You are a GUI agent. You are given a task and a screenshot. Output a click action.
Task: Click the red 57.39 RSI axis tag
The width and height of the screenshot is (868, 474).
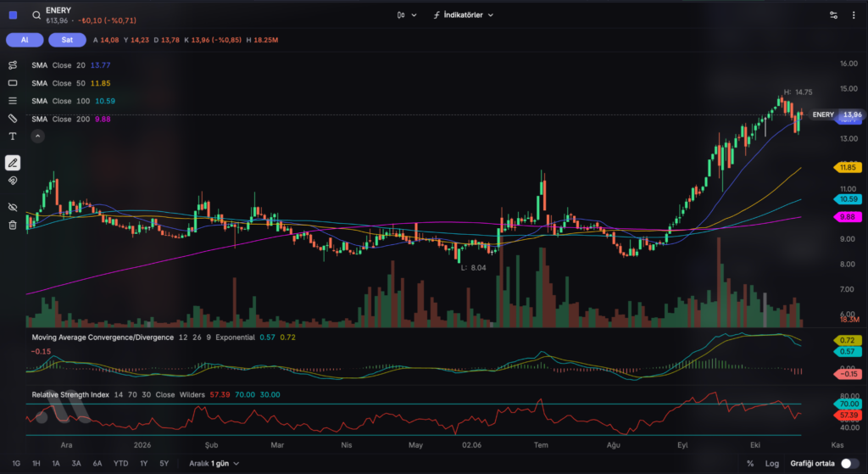point(848,415)
